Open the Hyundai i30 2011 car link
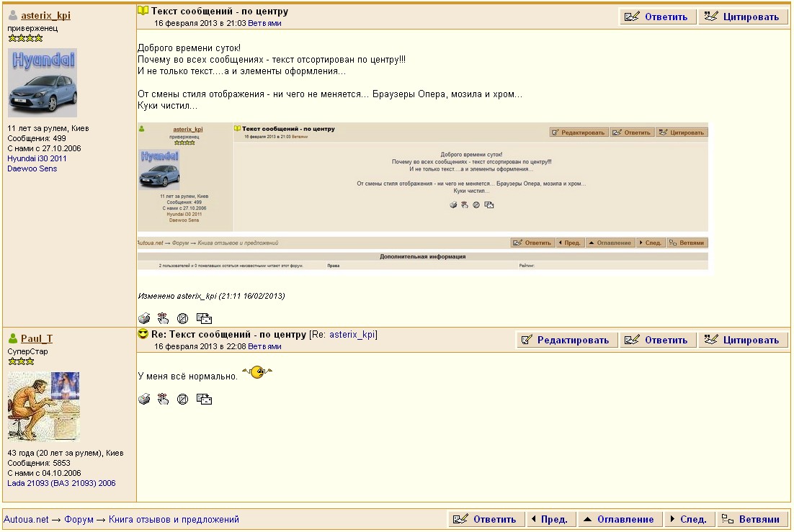Image resolution: width=794 pixels, height=532 pixels. tap(37, 158)
